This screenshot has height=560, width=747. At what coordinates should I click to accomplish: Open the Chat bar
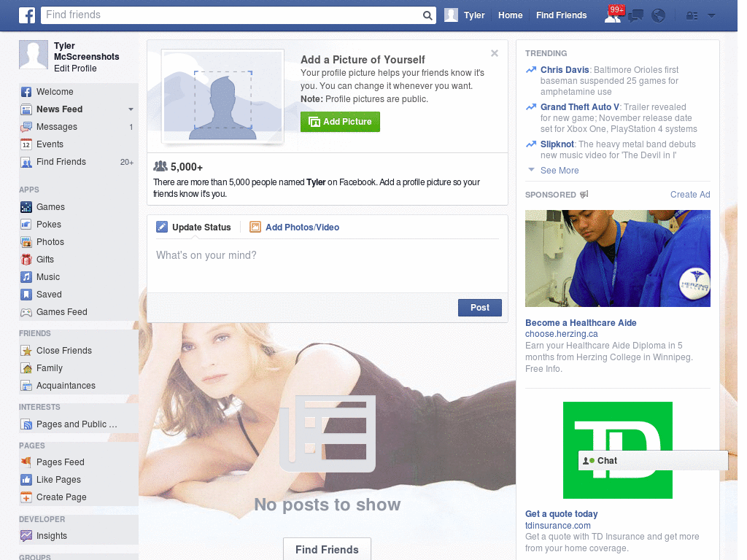653,461
